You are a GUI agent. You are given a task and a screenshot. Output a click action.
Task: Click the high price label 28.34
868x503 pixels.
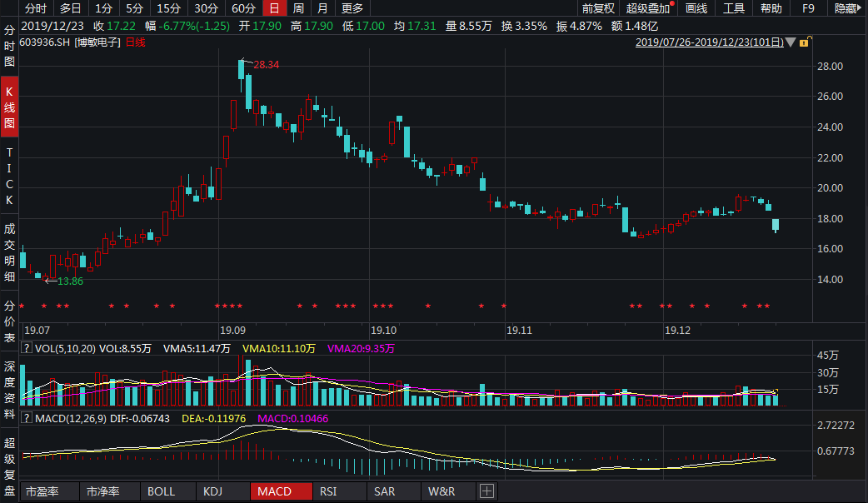pos(267,65)
